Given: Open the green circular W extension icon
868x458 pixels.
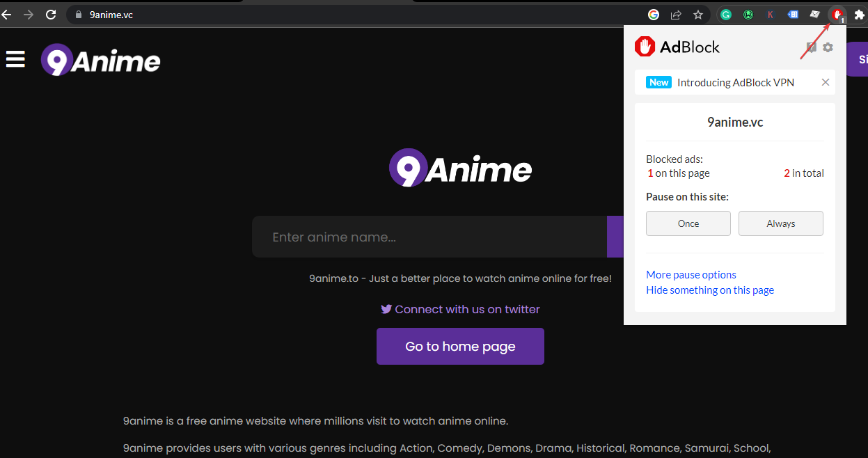Looking at the screenshot, I should pyautogui.click(x=748, y=15).
